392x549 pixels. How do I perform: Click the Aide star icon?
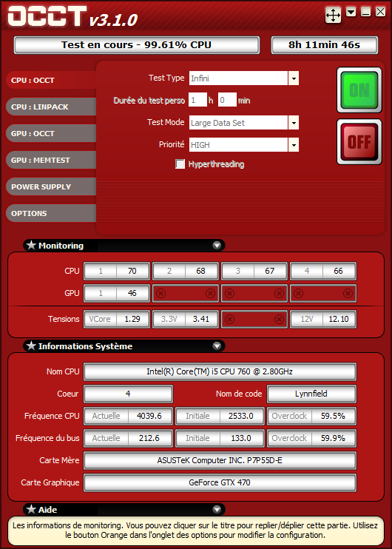[x=32, y=510]
